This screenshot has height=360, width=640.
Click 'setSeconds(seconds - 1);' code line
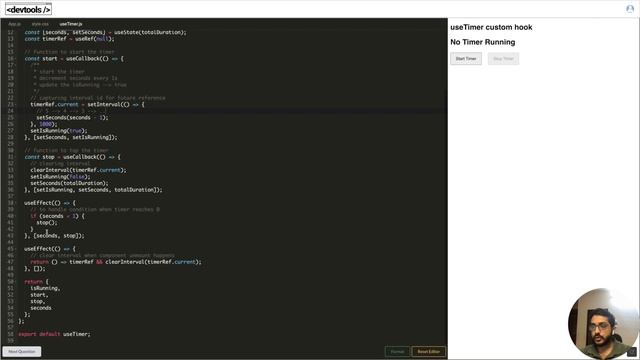(x=73, y=118)
